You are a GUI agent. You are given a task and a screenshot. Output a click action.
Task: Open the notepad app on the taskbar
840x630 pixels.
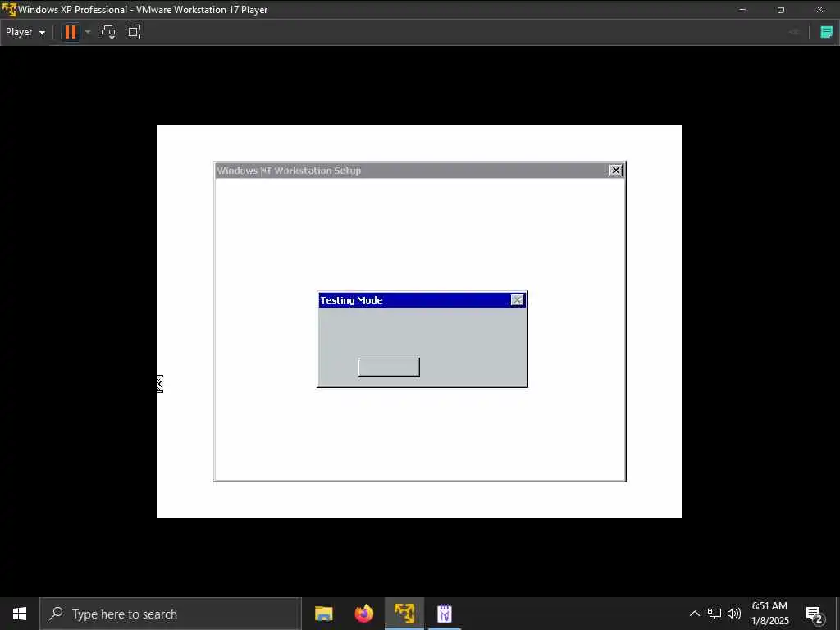click(x=445, y=614)
